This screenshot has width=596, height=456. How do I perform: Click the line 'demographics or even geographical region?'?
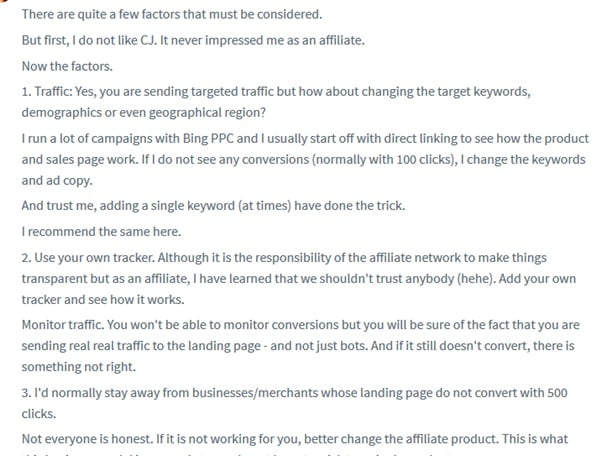[x=144, y=112]
